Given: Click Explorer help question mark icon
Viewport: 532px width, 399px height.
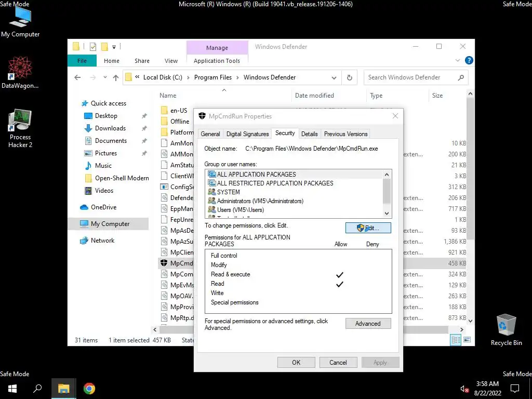Looking at the screenshot, I should pyautogui.click(x=469, y=60).
